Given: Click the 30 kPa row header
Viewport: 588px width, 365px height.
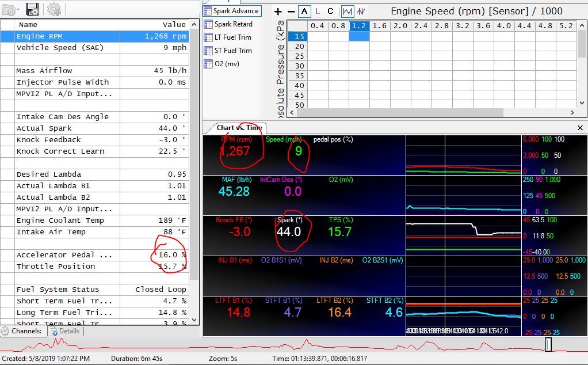Looking at the screenshot, I should pos(299,66).
